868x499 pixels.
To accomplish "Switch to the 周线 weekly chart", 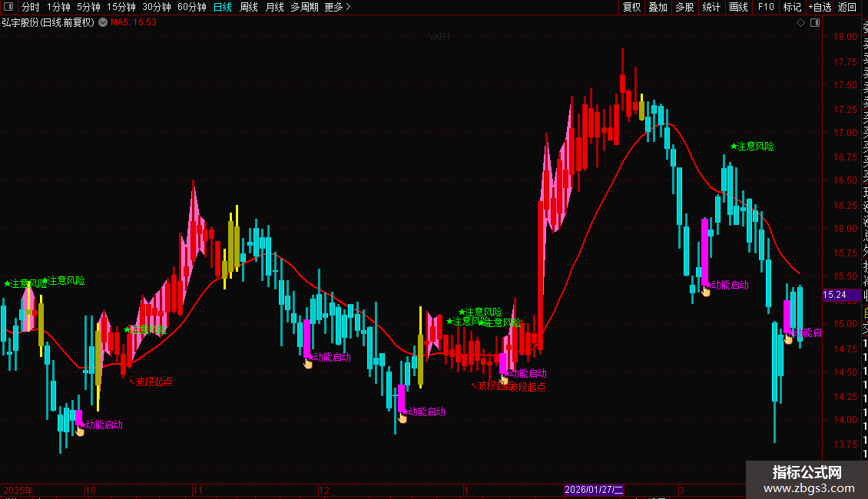I will 249,7.
